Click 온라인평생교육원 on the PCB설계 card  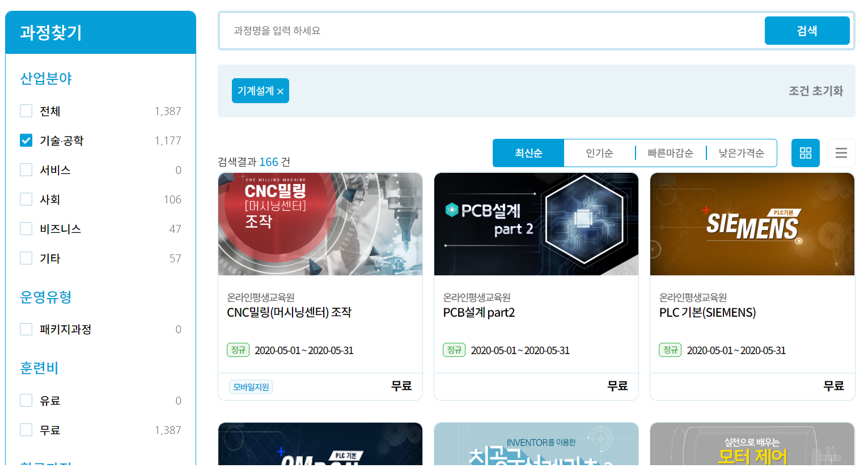click(x=477, y=297)
